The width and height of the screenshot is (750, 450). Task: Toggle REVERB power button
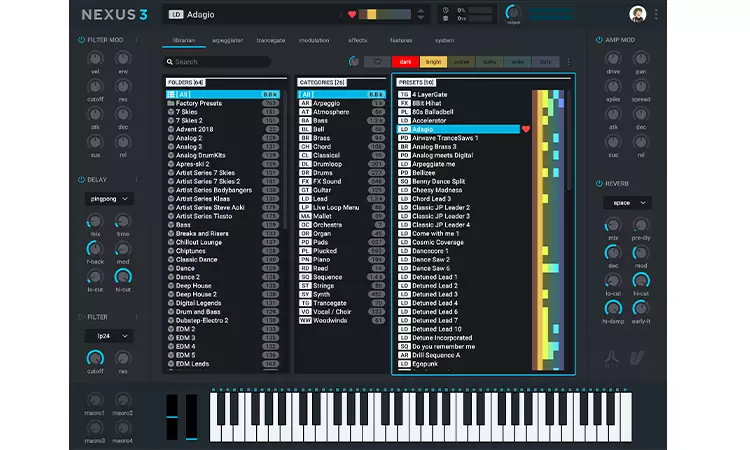pos(599,184)
